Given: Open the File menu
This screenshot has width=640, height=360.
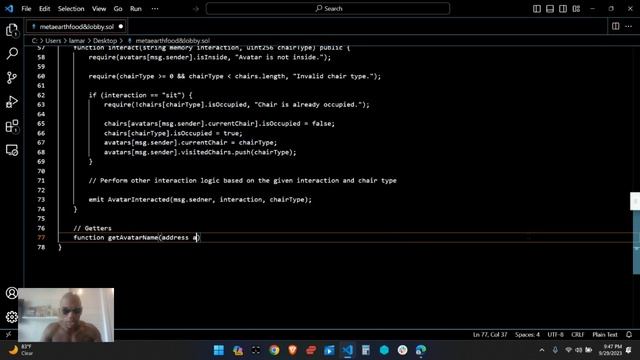Looking at the screenshot, I should 26,9.
